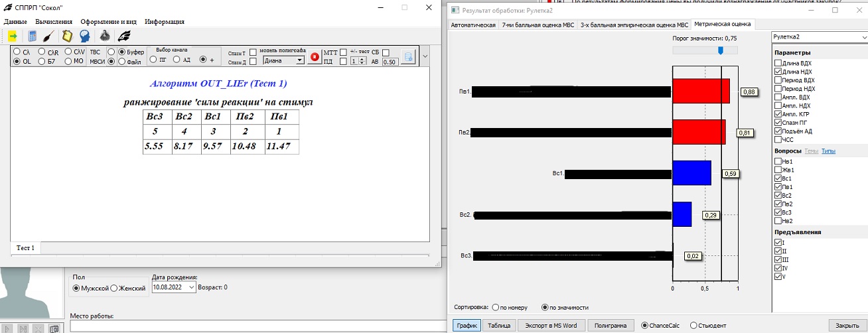Enable the Спазм Д checkbox

click(253, 62)
